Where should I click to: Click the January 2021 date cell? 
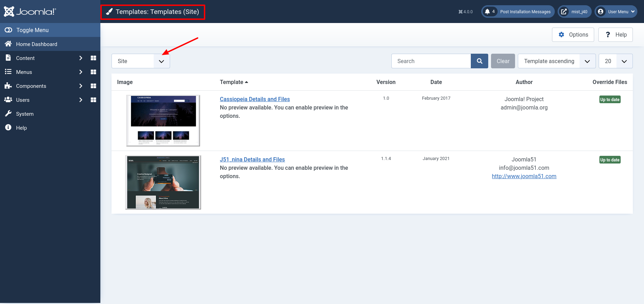tap(436, 159)
